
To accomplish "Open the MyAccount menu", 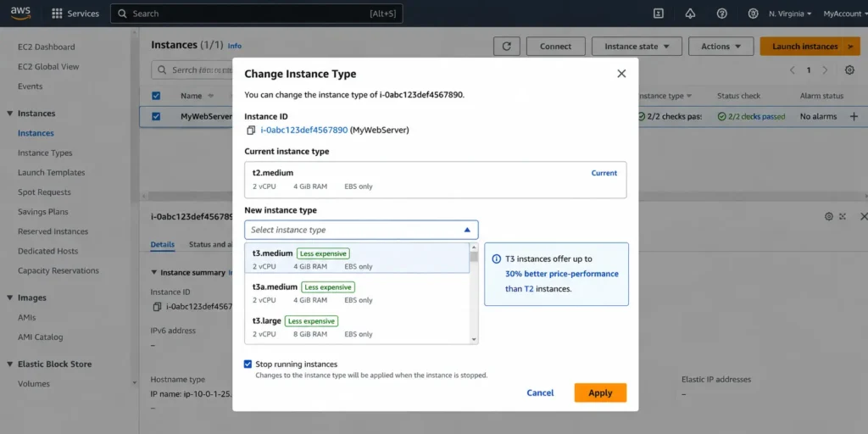I will (x=844, y=14).
